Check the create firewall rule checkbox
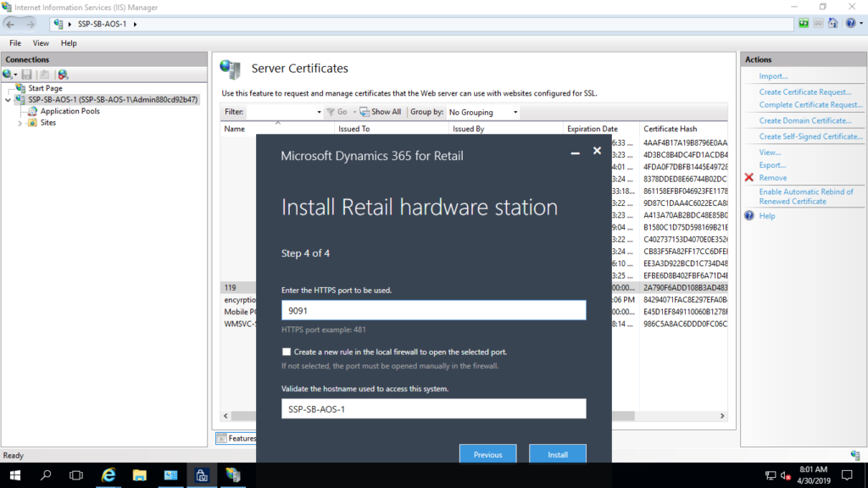This screenshot has height=488, width=868. [287, 352]
